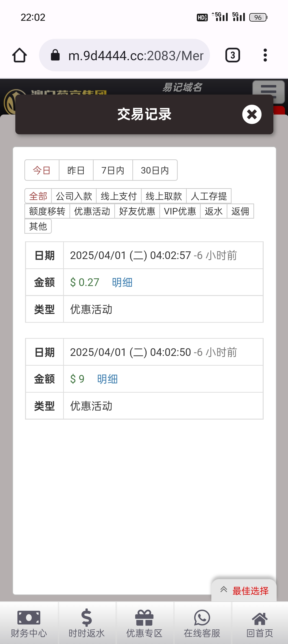The image size is (288, 644).
Task: Open the browser three-dot menu
Action: click(265, 55)
